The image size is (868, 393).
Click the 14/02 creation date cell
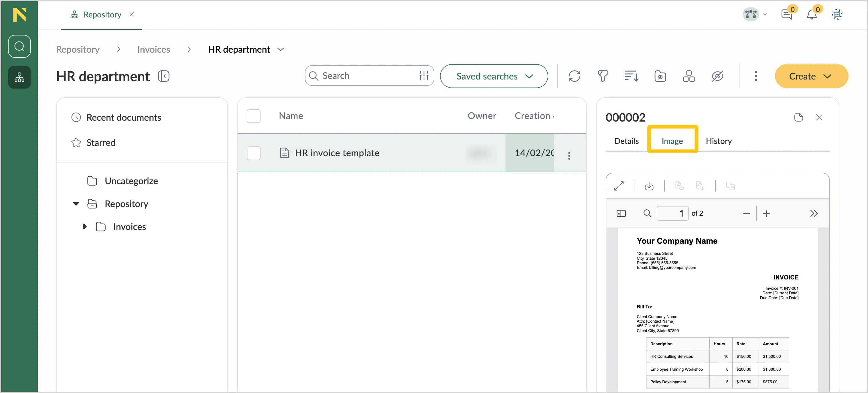click(x=530, y=153)
